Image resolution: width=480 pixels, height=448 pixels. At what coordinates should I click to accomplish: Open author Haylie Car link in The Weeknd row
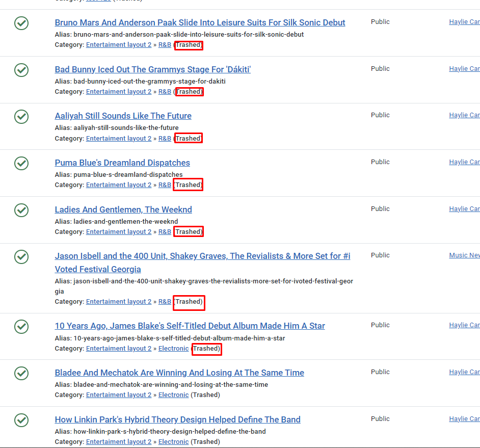464,208
